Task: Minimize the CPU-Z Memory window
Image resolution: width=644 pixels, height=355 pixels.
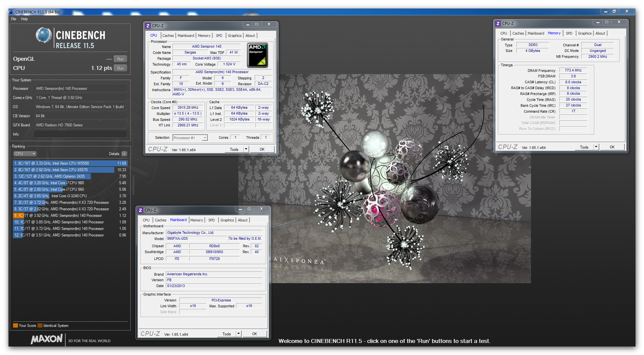Action: 598,22
